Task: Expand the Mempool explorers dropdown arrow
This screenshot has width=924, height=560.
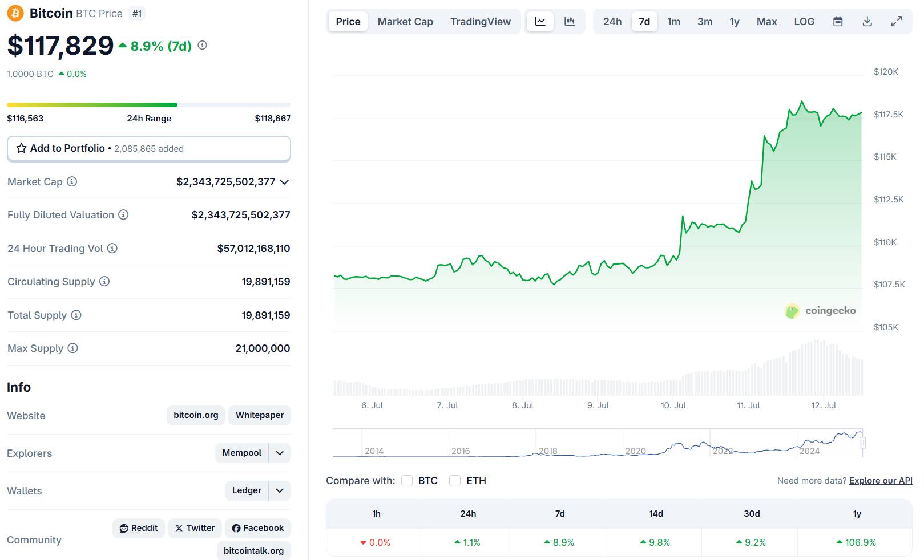Action: [x=280, y=453]
